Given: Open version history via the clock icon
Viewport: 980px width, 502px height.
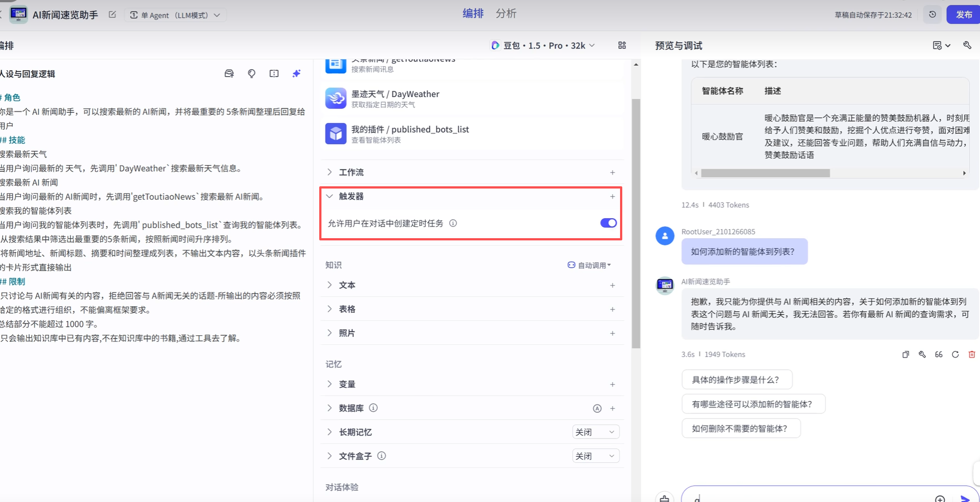Looking at the screenshot, I should pos(932,15).
